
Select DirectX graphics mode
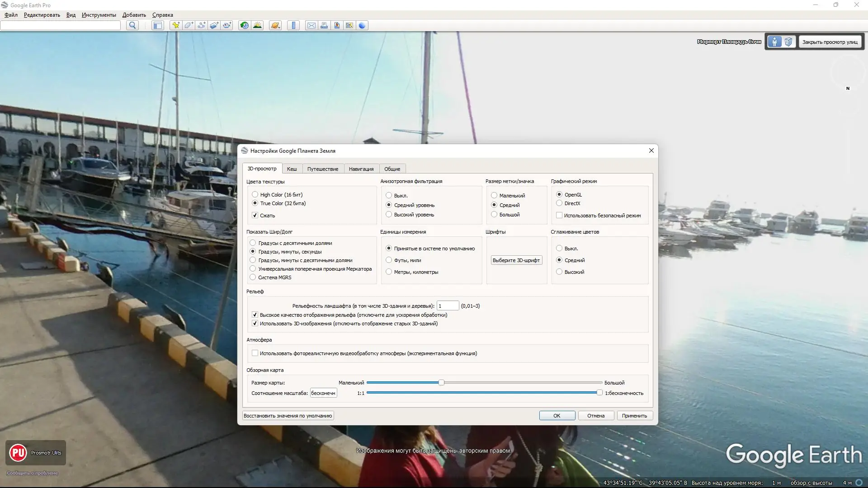pyautogui.click(x=559, y=203)
